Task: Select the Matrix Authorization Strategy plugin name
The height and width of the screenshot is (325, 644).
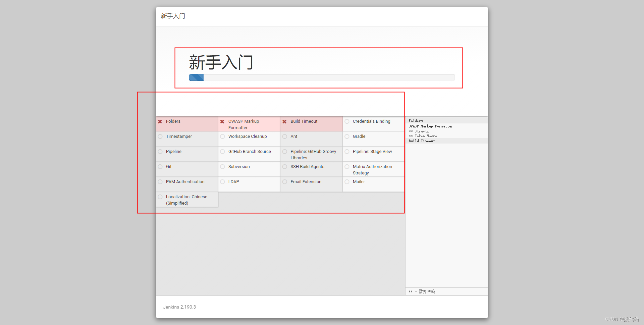Action: tap(372, 170)
